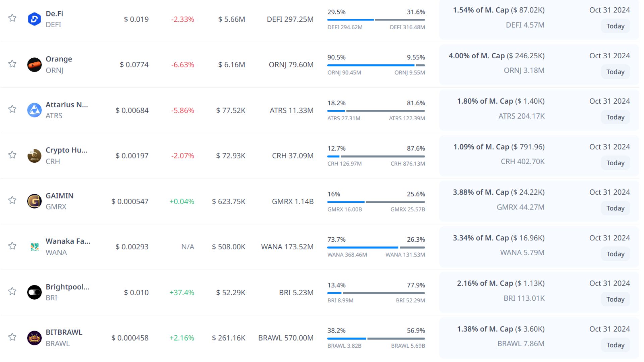Viewport: 644px width, 362px height.
Task: Toggle favorite star for GAIMIN
Action: click(x=12, y=200)
